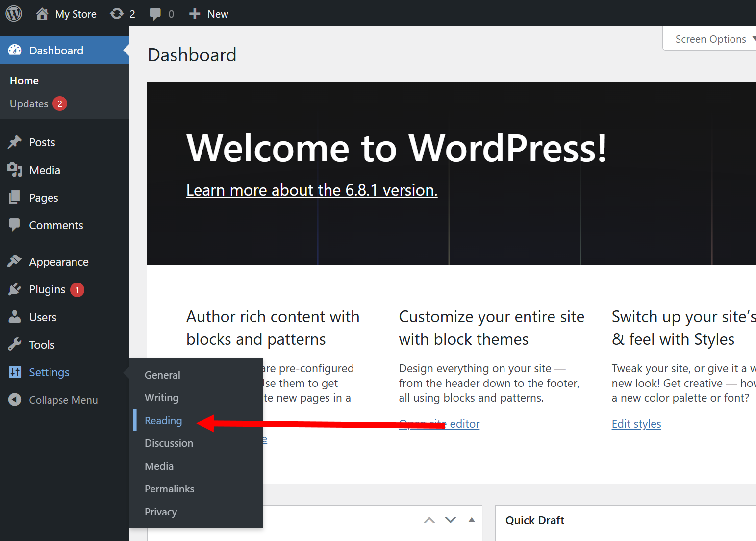
Task: Click Customize your entire site heading
Action: (x=492, y=328)
